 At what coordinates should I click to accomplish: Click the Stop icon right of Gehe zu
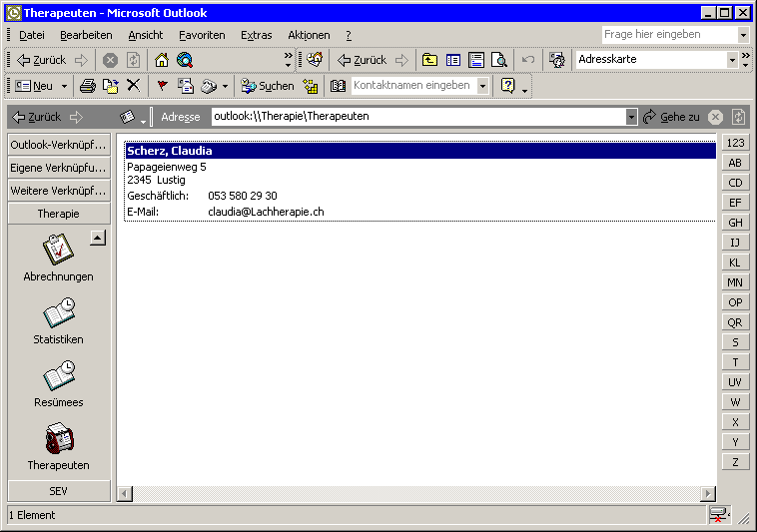click(715, 117)
